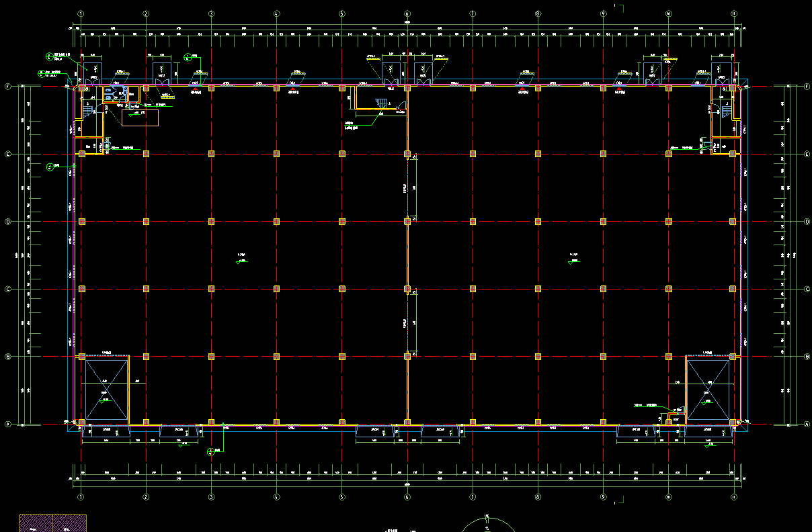The height and width of the screenshot is (532, 812).
Task: Select grid axis bubble 6 at bottom
Action: coord(407,498)
